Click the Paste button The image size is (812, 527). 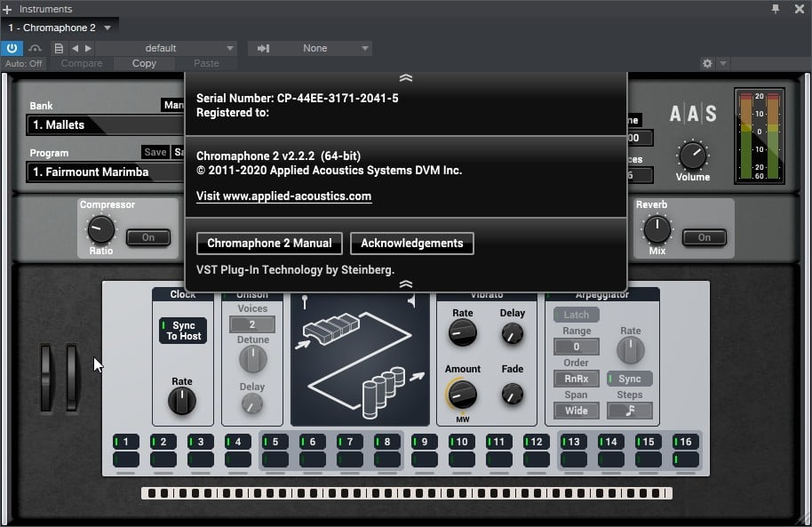[206, 63]
